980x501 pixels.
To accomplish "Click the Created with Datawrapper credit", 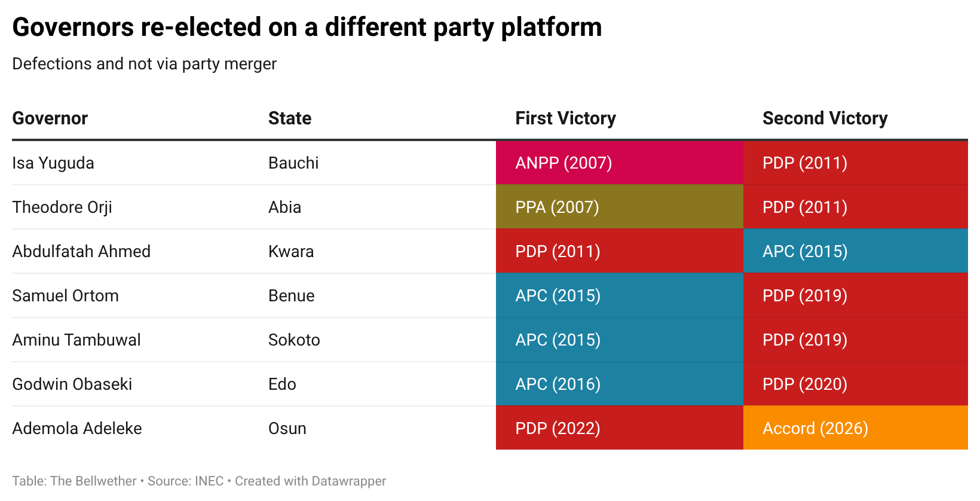I will 311,481.
